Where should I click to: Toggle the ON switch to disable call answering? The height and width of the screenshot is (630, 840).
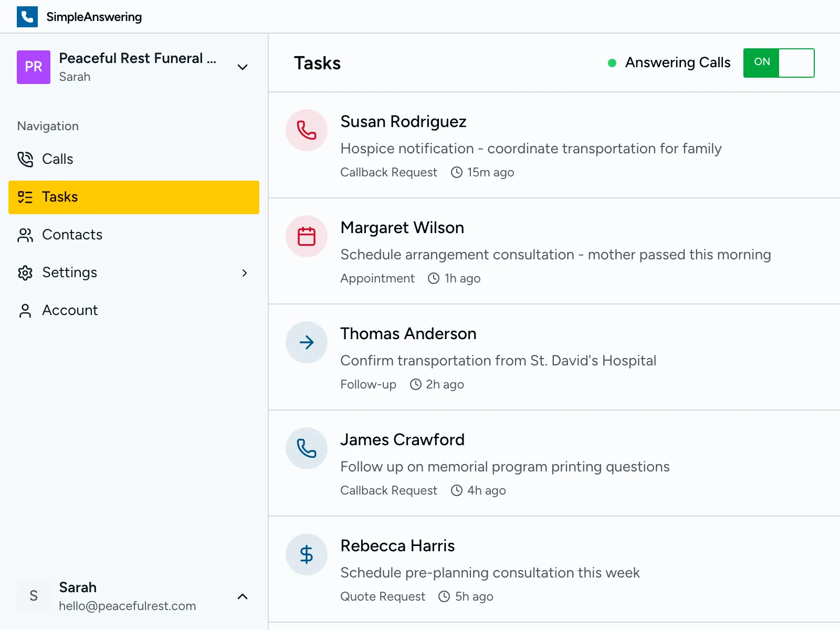tap(779, 62)
